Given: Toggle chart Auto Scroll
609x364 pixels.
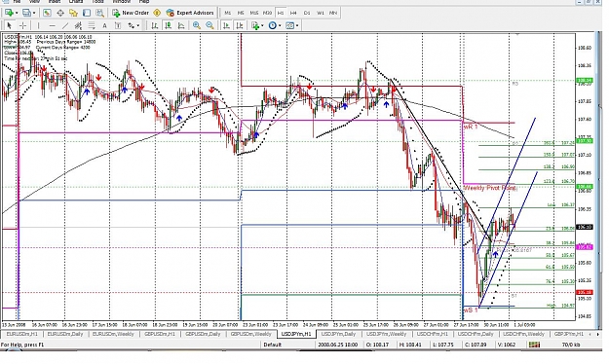Looking at the screenshot, I should point(226,25).
